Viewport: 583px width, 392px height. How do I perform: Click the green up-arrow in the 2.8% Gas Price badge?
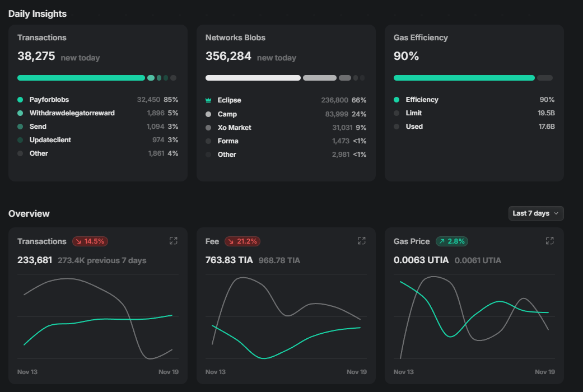(442, 241)
